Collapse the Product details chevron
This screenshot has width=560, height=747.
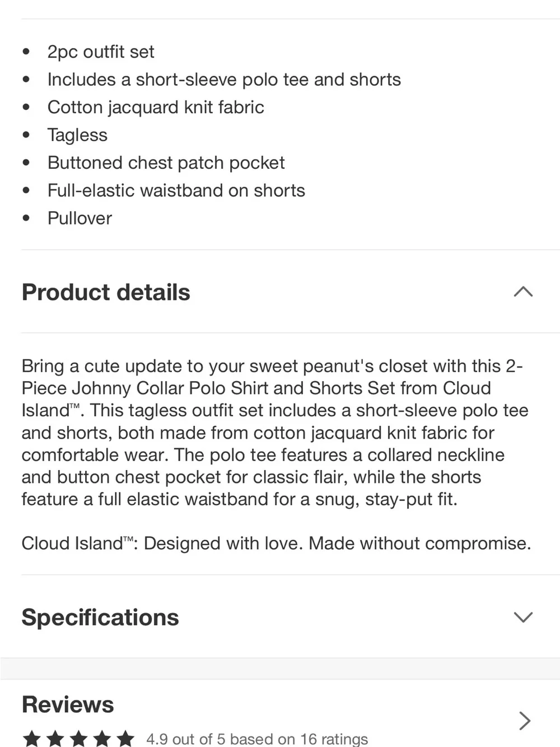click(x=523, y=292)
